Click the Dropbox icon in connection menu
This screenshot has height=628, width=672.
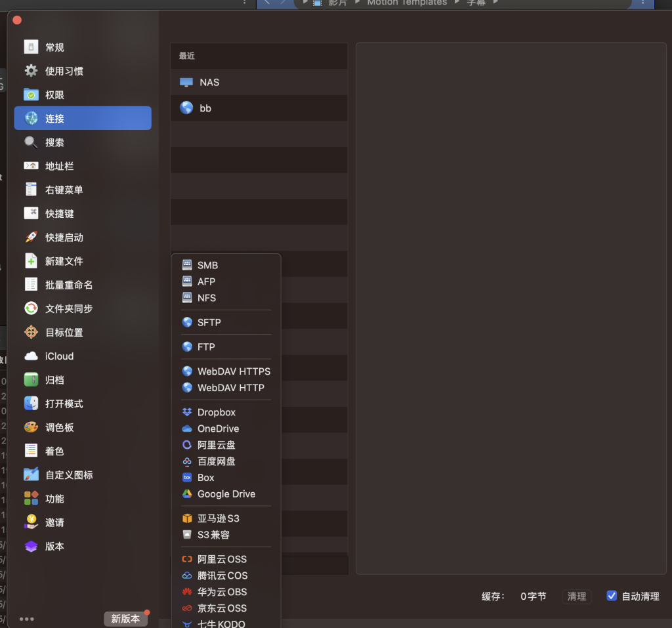[187, 412]
